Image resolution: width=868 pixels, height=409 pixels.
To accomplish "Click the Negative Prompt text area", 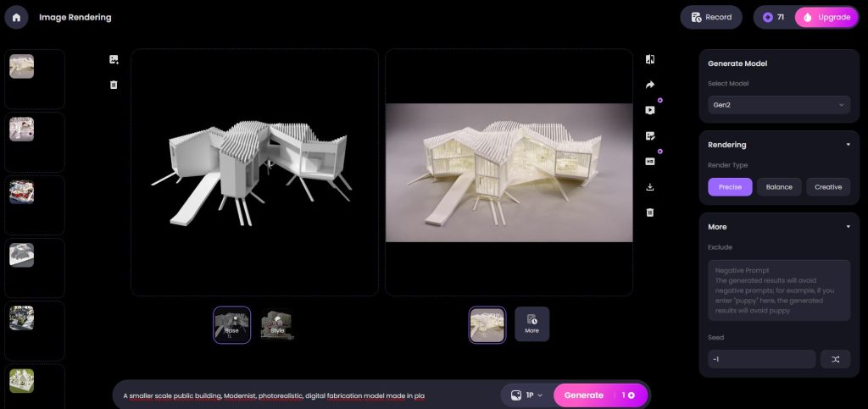I will pyautogui.click(x=779, y=290).
